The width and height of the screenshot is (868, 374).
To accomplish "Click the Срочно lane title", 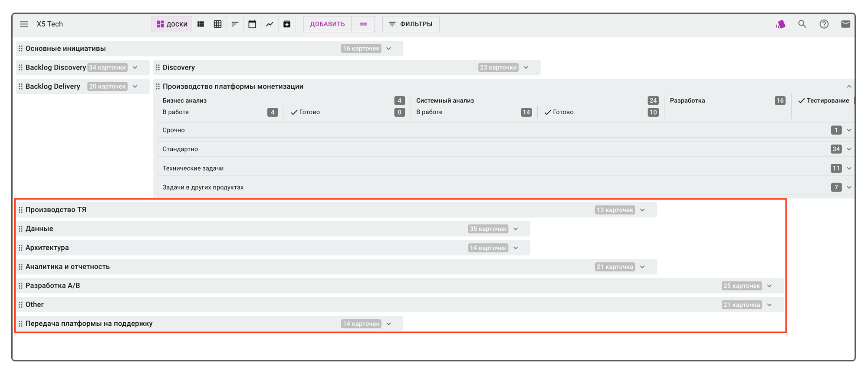I will pyautogui.click(x=174, y=130).
